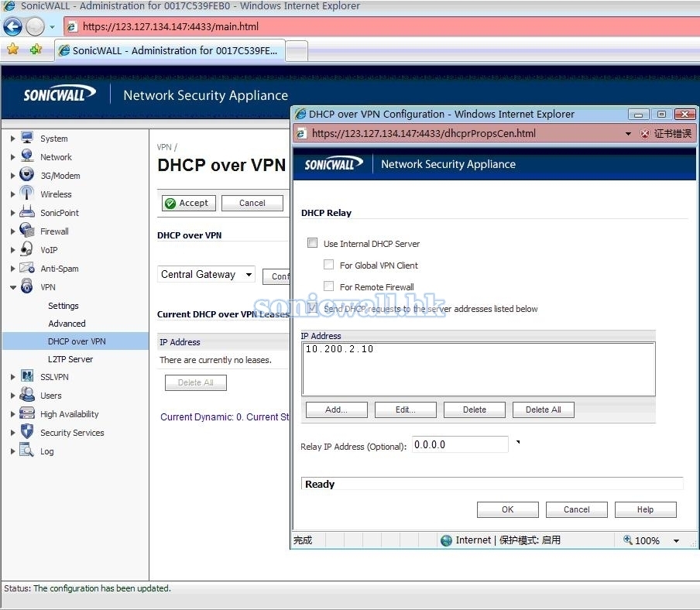The image size is (700, 610).
Task: Select DHCP over VPN in sidebar
Action: click(x=77, y=341)
